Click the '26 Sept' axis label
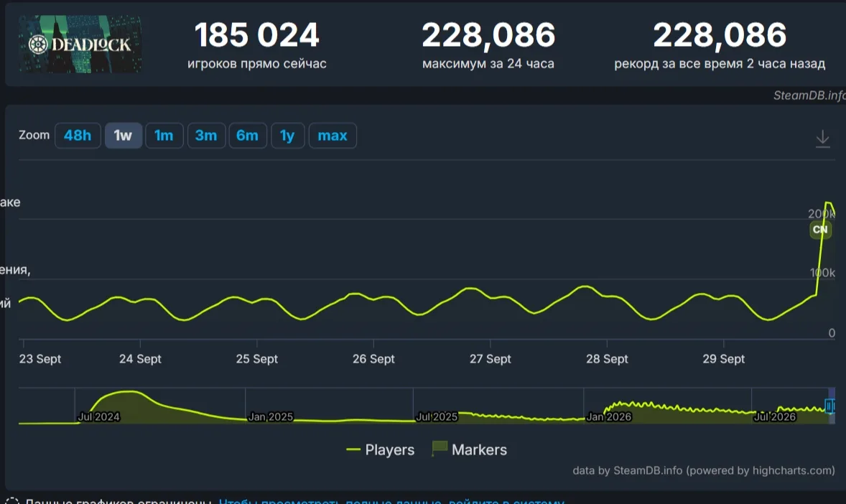Viewport: 846px width, 504px height. tap(373, 359)
